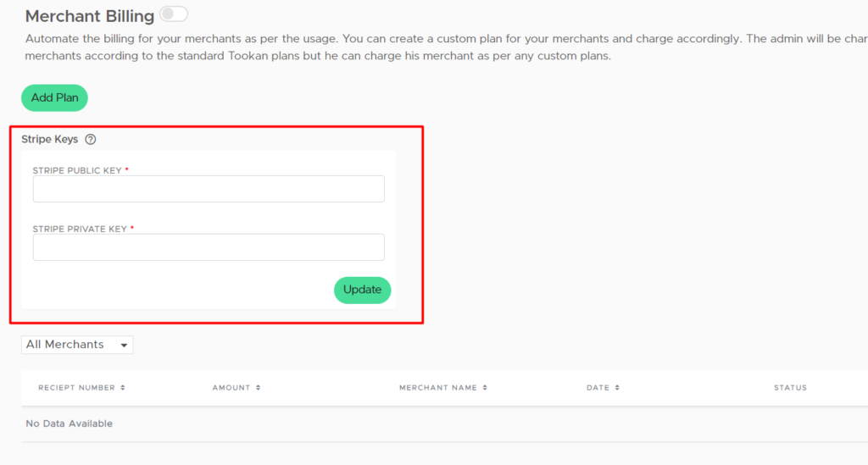Click the Add Plan button
Image resolution: width=868 pixels, height=465 pixels.
click(54, 98)
